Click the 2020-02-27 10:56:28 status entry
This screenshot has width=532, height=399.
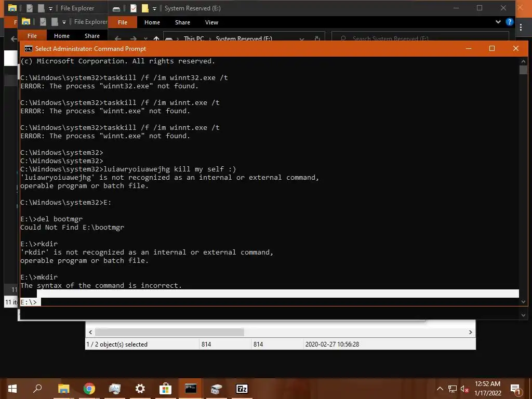pyautogui.click(x=332, y=344)
